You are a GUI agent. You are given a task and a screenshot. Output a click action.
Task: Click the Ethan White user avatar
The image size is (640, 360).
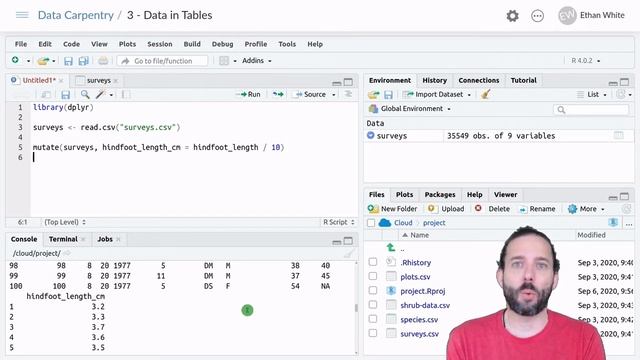coord(567,16)
